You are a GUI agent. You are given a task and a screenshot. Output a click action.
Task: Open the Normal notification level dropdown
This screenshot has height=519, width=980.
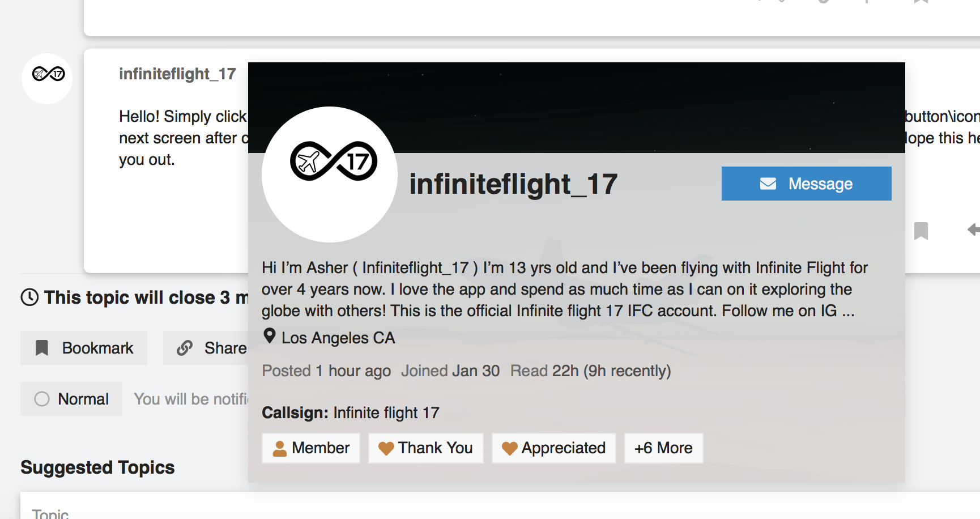click(x=71, y=399)
